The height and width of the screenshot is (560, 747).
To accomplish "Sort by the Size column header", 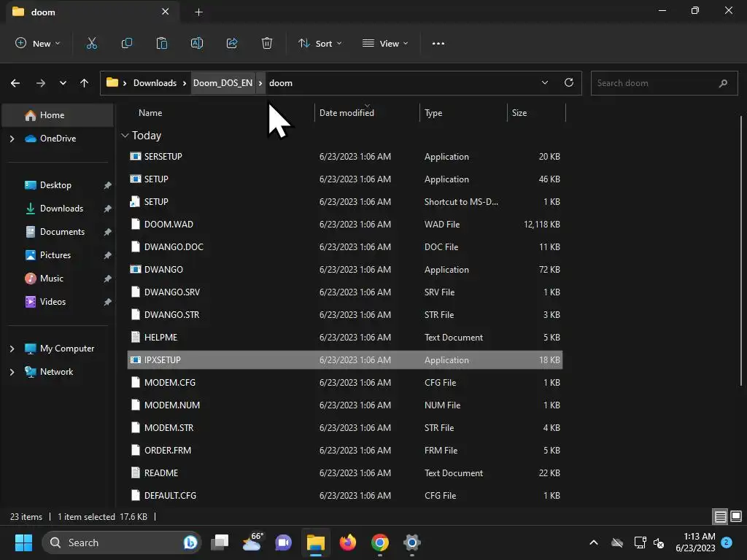I will (x=519, y=113).
